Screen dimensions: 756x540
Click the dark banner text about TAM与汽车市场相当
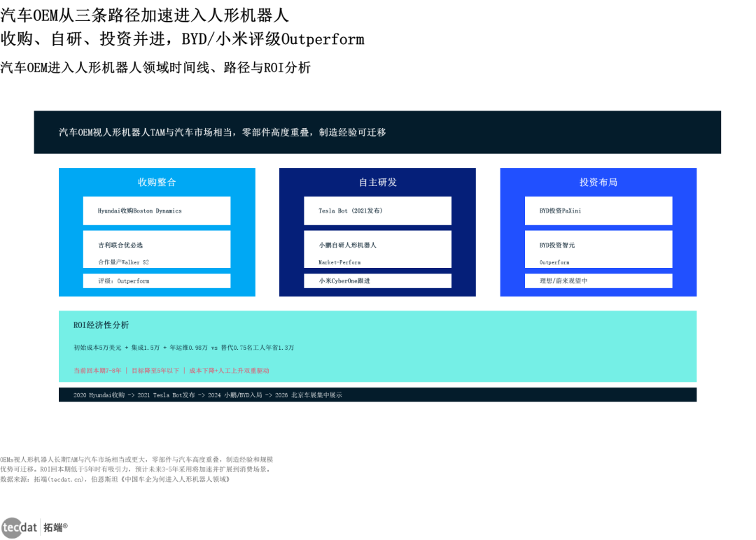click(223, 132)
